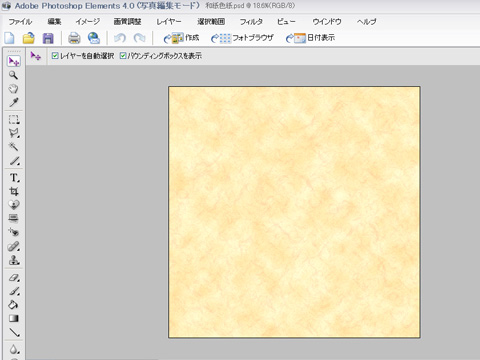
Task: Select the Magic Wand tool
Action: click(14, 147)
